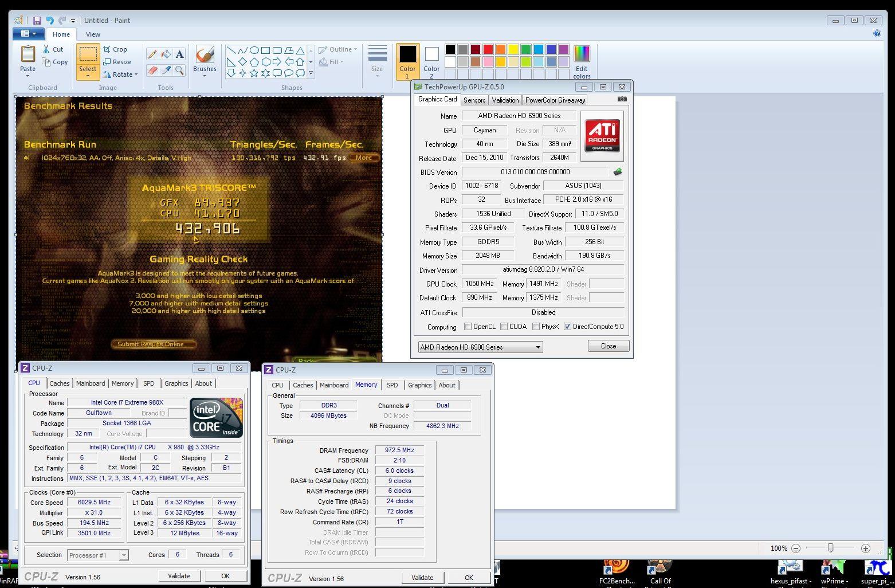Viewport: 895px width, 588px height.
Task: Click Validate in the left CPU-Z window
Action: coord(179,576)
